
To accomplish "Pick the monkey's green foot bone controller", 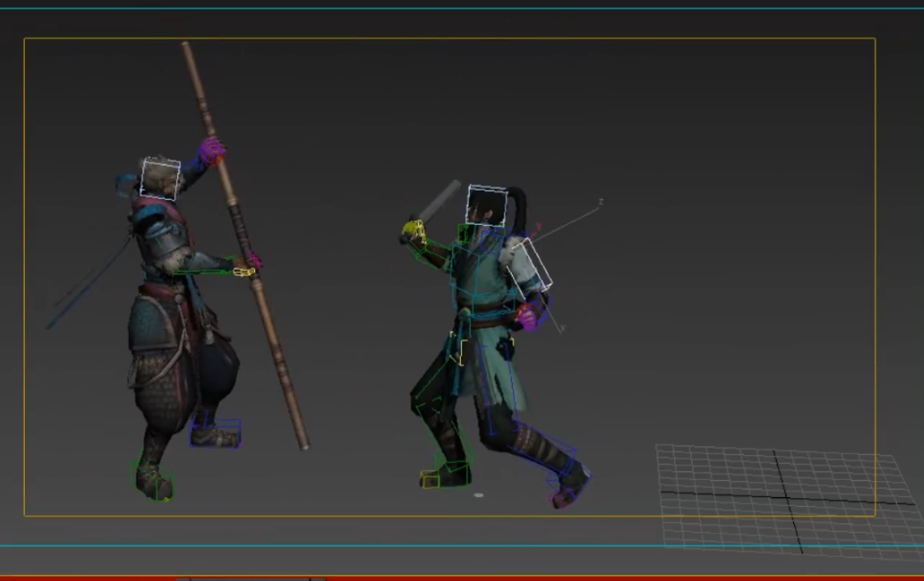I will coord(153,480).
